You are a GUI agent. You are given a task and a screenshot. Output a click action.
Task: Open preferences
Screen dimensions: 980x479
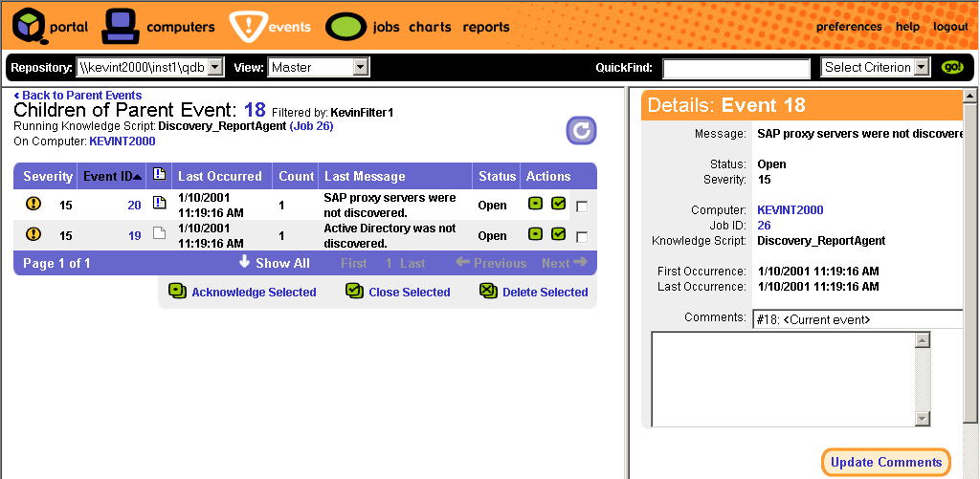[849, 27]
